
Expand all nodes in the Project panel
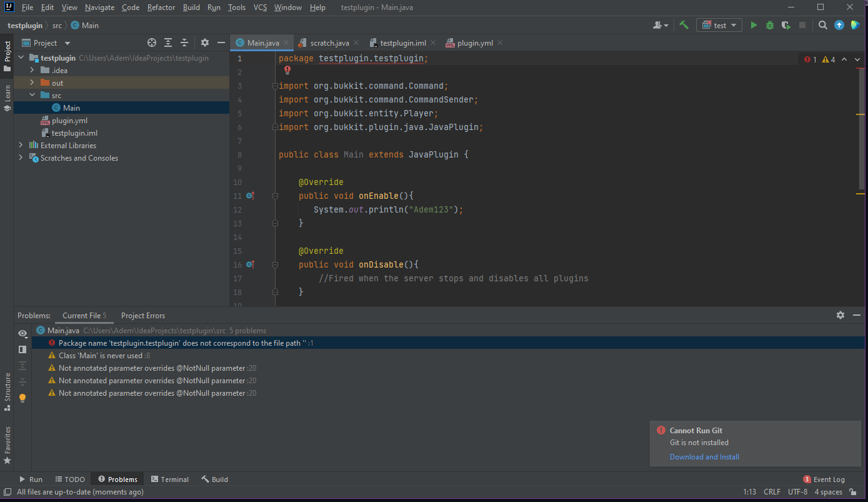tap(168, 43)
